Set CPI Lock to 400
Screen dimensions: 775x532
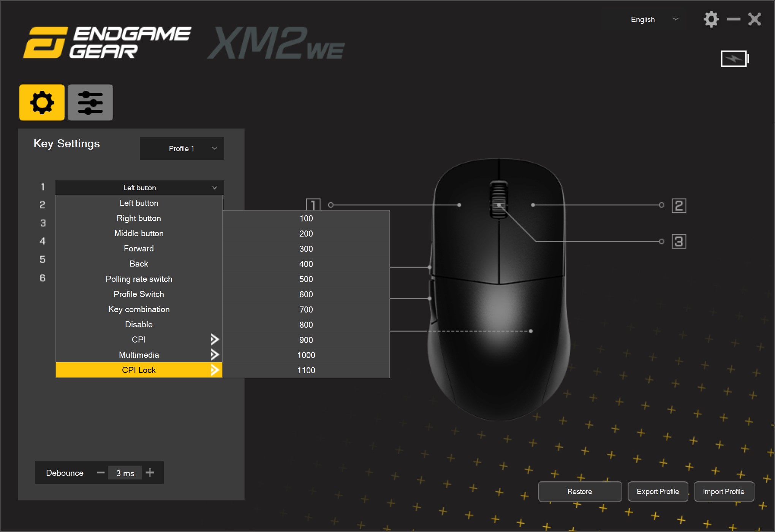pos(306,264)
